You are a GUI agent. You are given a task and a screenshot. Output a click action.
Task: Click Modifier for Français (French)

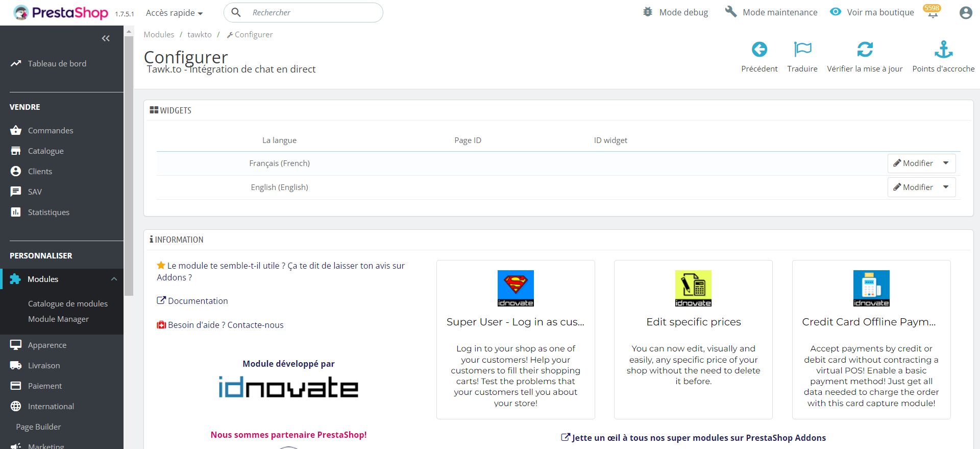pos(913,163)
